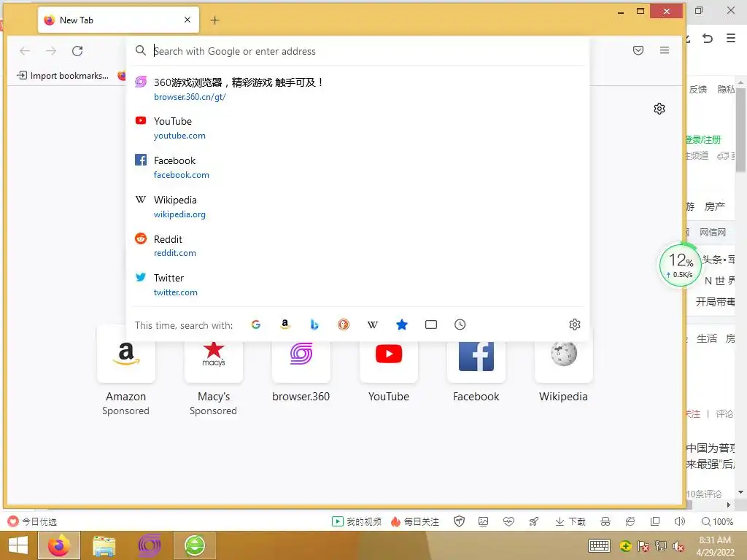
Task: Click the IE engine switch icon
Action: tap(630, 521)
